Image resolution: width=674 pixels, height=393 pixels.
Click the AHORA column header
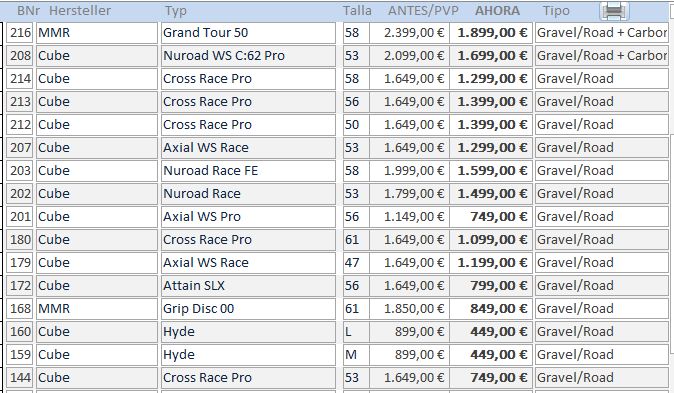[x=497, y=11]
